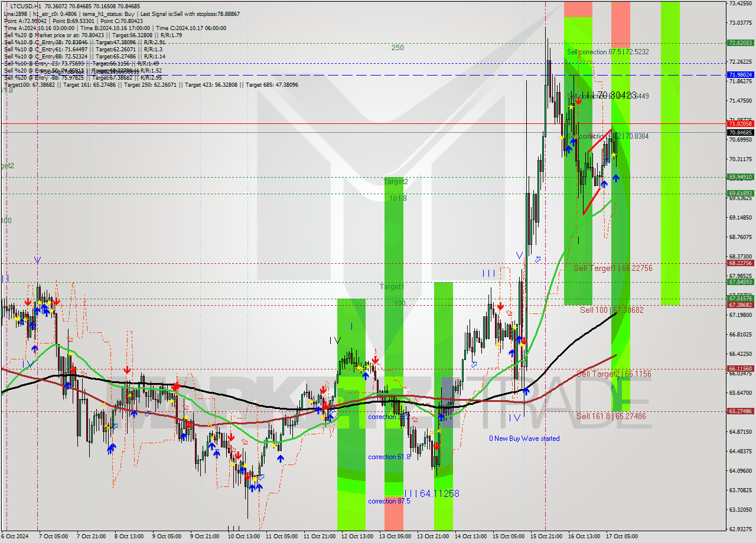Click the current price tag 70.84685
This screenshot has width=756, height=543.
click(741, 133)
